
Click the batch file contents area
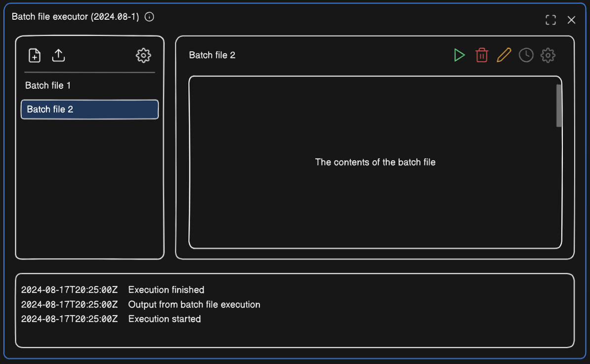pos(375,162)
